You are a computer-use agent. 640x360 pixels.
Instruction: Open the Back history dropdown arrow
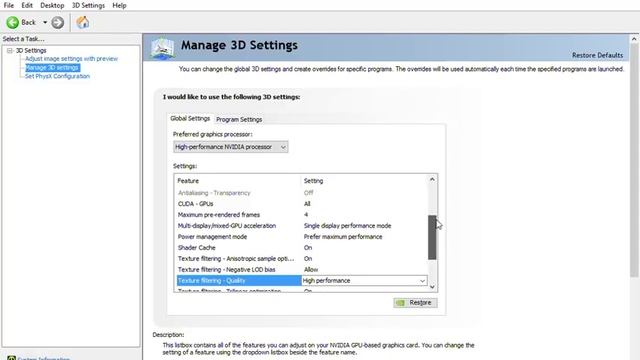(x=45, y=22)
